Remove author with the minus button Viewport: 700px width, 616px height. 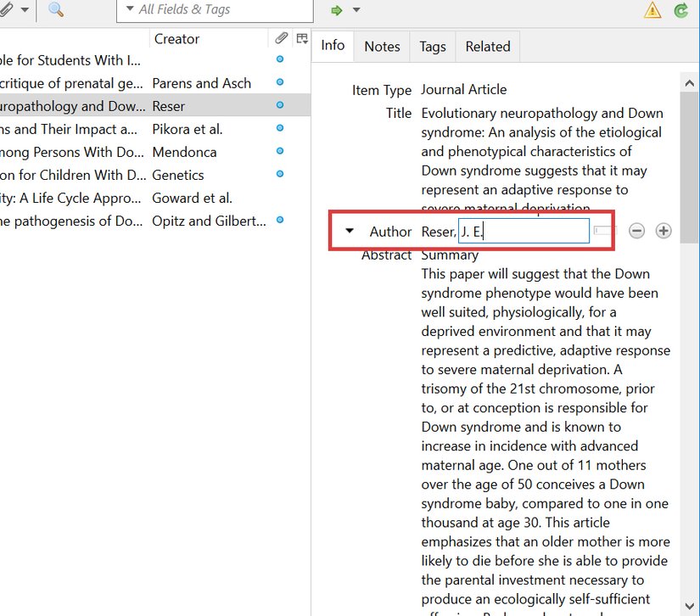click(637, 231)
